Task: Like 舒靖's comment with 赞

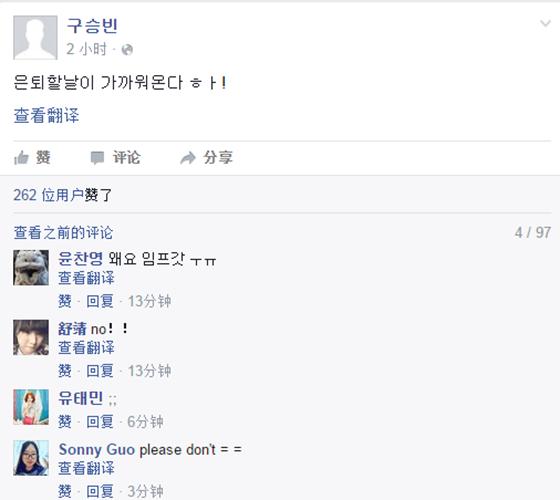Action: pos(65,371)
